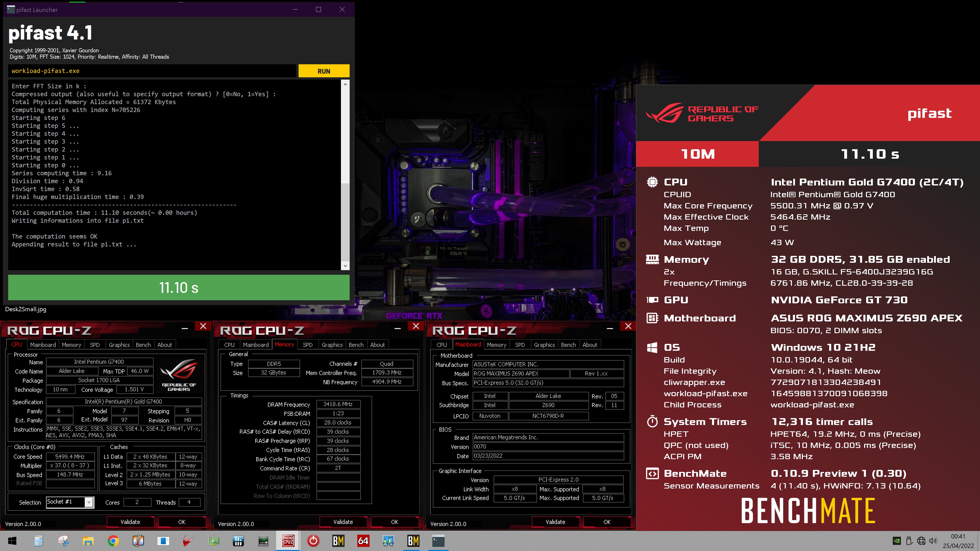
Task: Open the NVIDIA tray icon
Action: (897, 541)
